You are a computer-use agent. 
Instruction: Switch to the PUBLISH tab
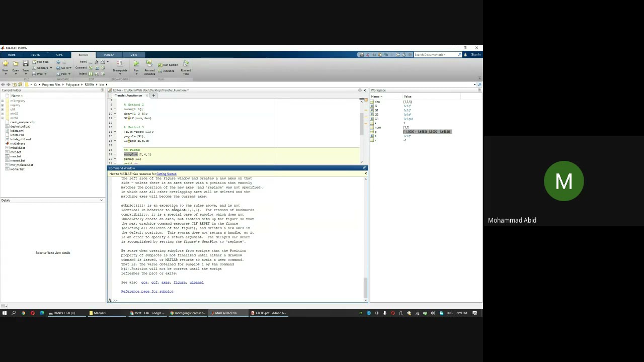coord(109,55)
